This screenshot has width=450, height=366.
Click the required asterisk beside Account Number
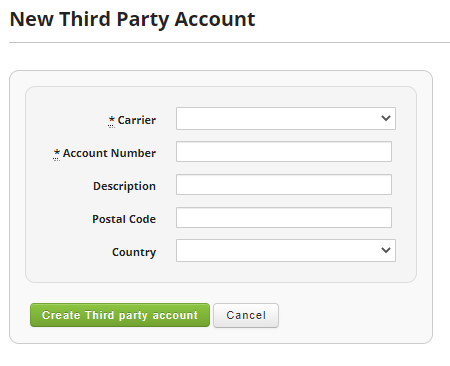click(57, 154)
